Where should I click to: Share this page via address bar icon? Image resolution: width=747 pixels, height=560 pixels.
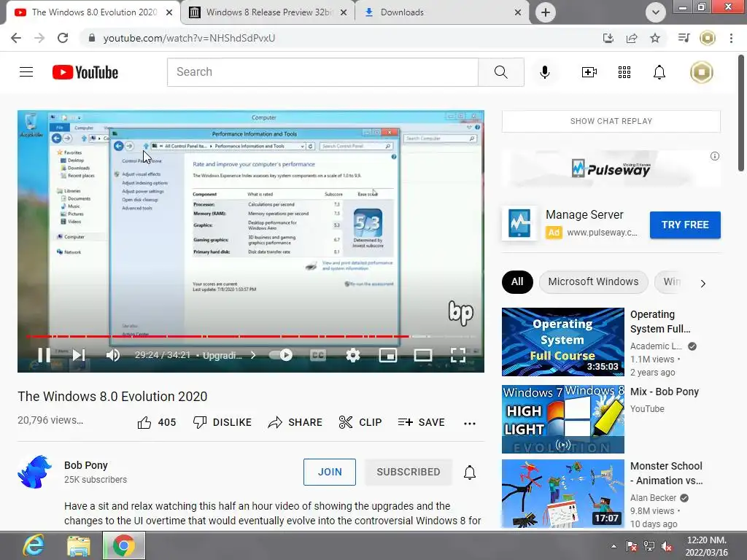(632, 38)
